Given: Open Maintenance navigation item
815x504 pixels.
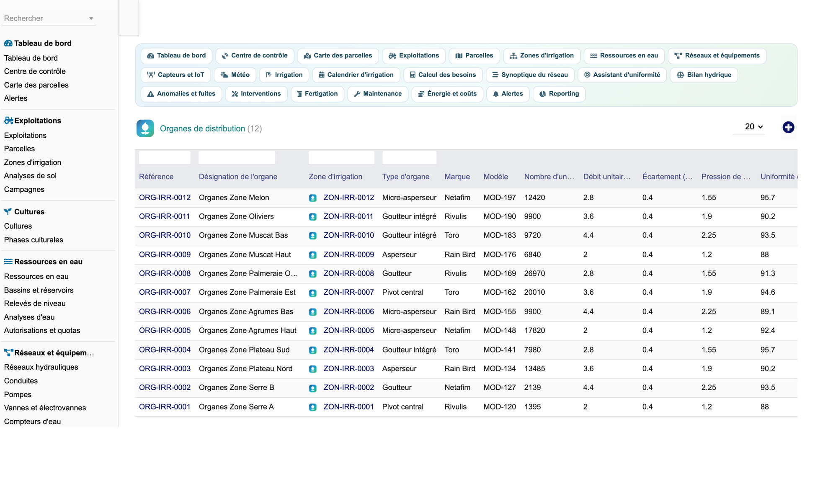Looking at the screenshot, I should coord(378,94).
